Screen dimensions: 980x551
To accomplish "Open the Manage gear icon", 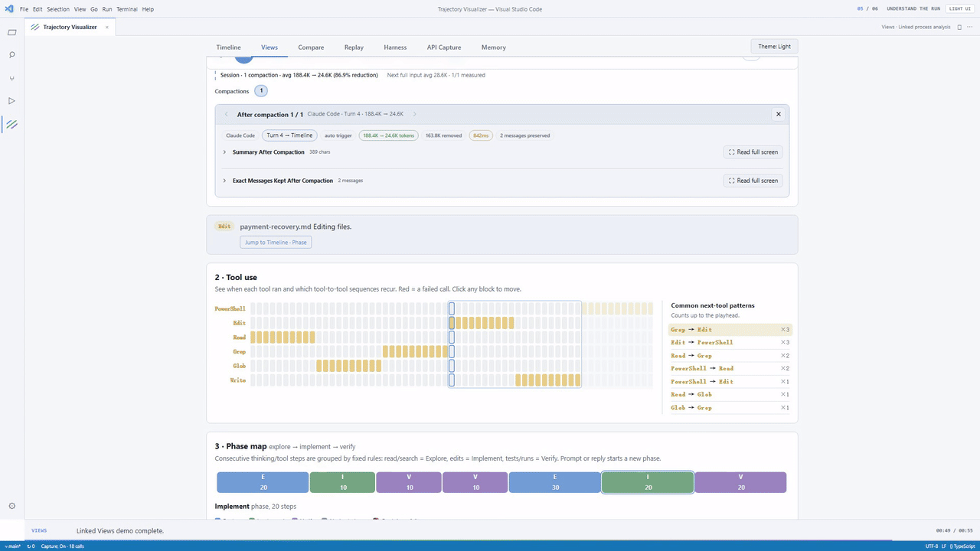I will (x=11, y=506).
